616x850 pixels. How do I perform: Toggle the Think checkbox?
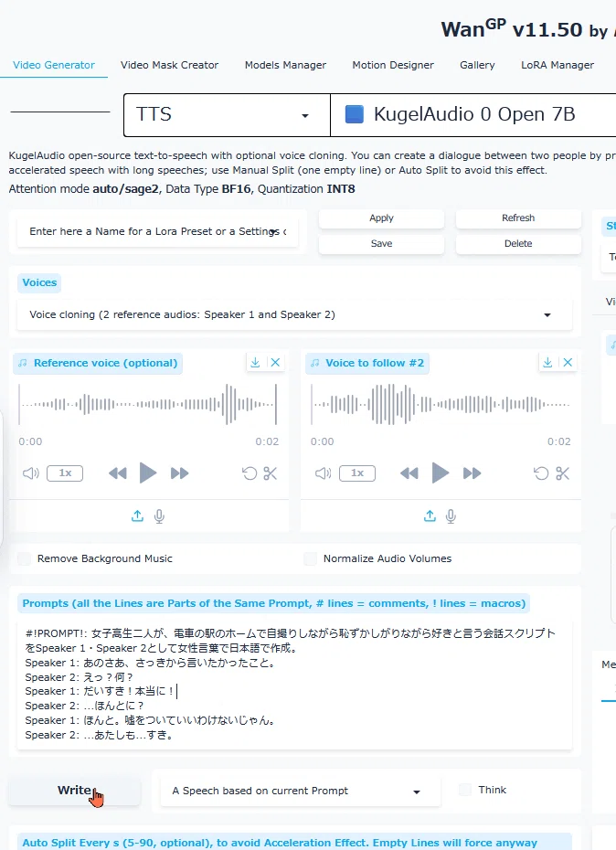(x=465, y=791)
